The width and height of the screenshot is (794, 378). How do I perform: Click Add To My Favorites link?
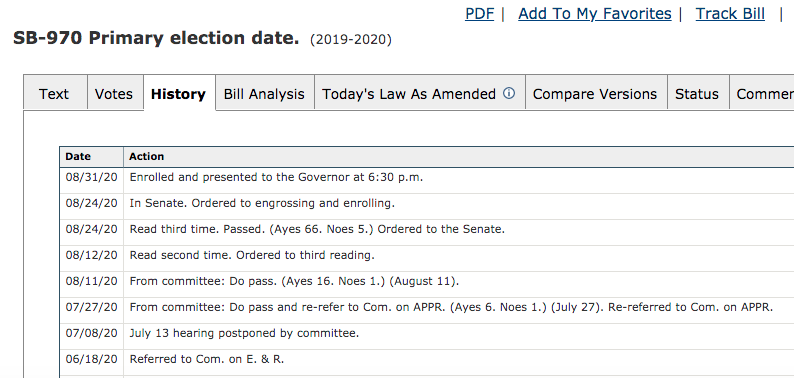594,14
